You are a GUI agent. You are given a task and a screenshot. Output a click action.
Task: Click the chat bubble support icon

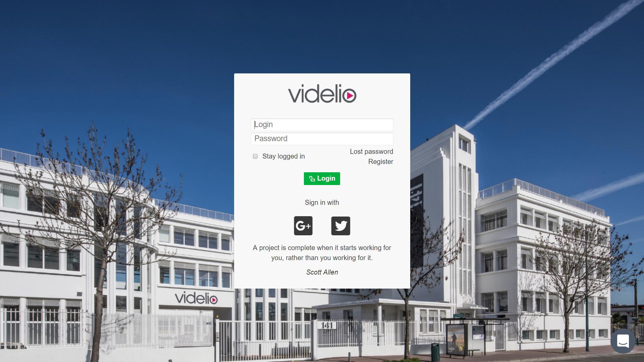[x=623, y=341]
